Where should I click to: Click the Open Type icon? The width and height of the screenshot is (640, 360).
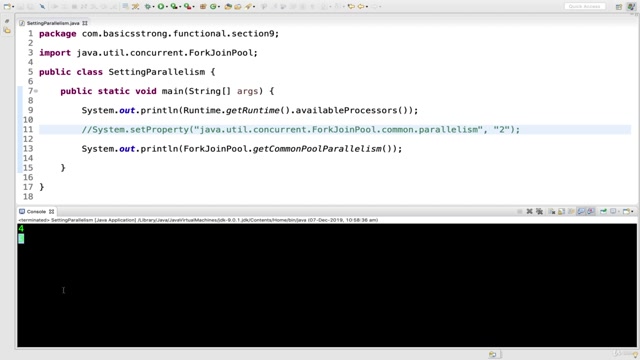click(x=228, y=7)
